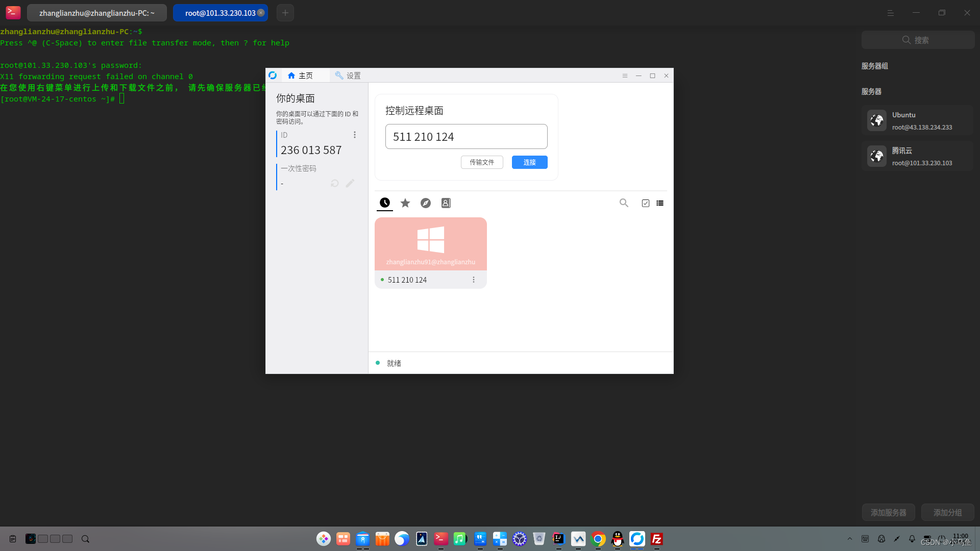The image size is (980, 551).
Task: Open the file manager dock icon
Action: click(363, 539)
